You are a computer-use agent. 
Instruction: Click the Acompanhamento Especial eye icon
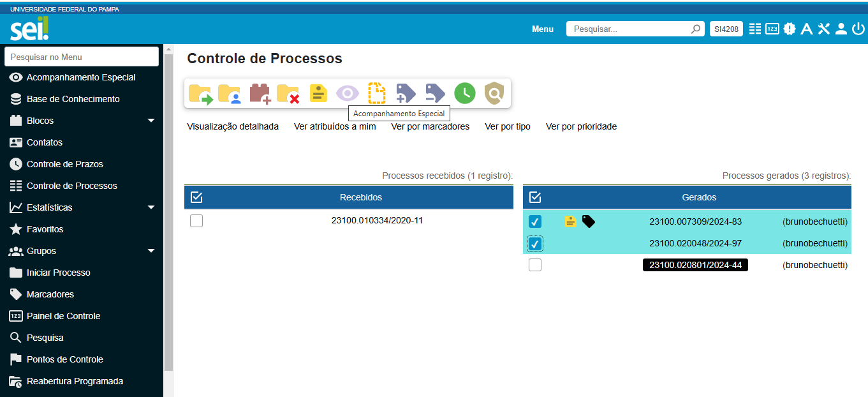click(x=348, y=94)
